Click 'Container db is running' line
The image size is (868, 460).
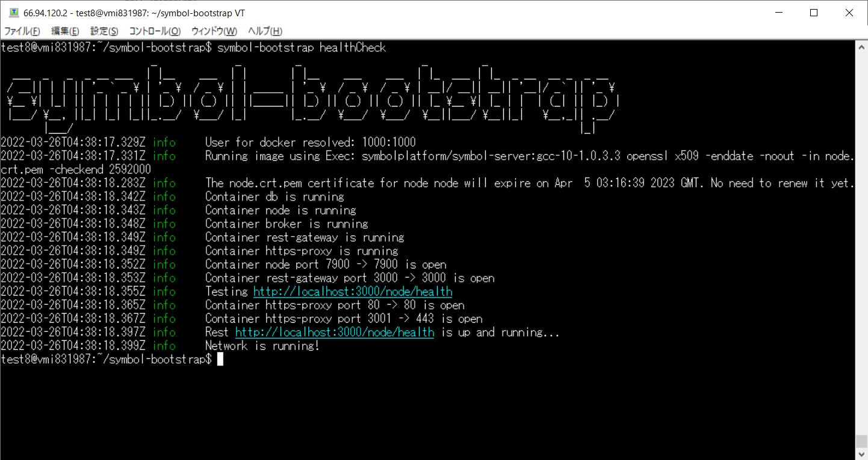(274, 197)
